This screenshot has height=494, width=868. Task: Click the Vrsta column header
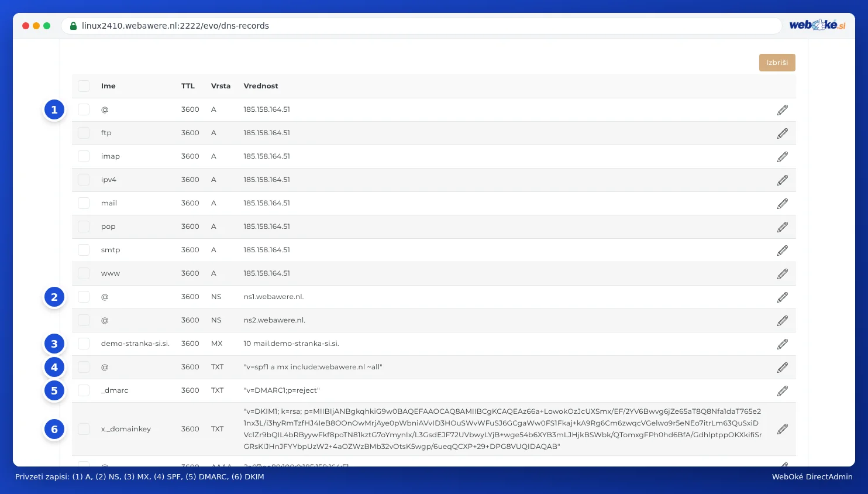pos(221,86)
